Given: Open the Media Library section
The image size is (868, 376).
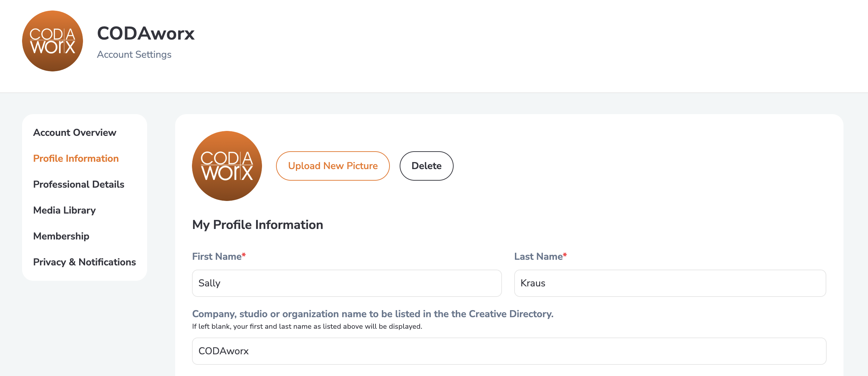Looking at the screenshot, I should [64, 210].
